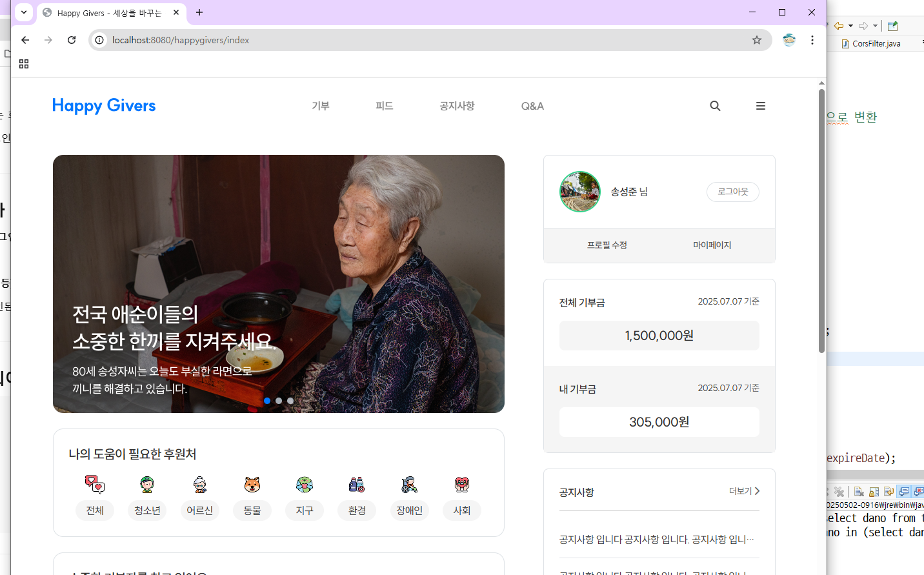Open the 공지사항 menu item
The image size is (924, 575).
click(x=457, y=106)
